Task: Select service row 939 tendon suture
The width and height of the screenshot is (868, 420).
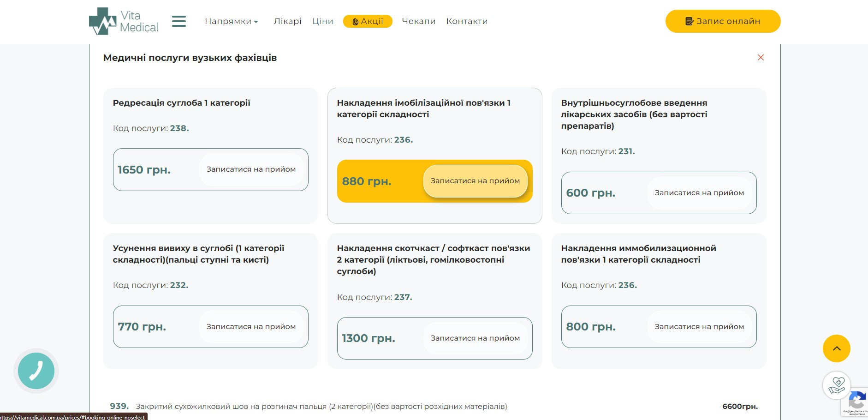Action: point(321,407)
